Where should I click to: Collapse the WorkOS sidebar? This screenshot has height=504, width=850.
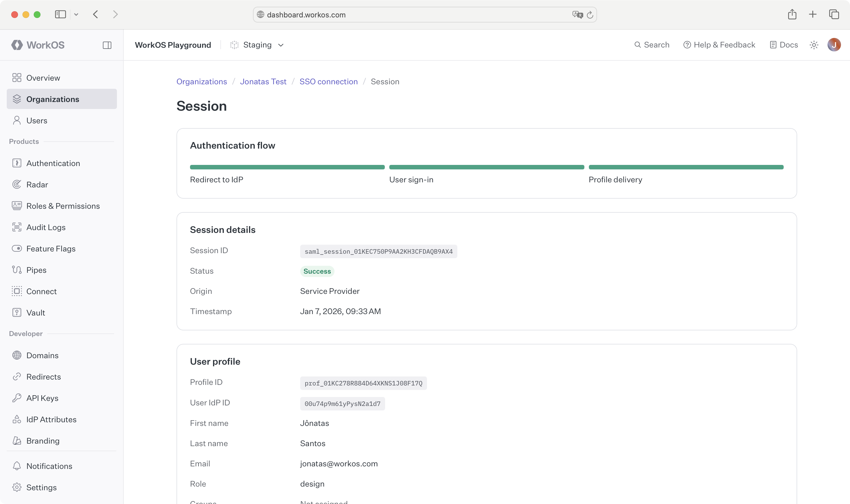(x=107, y=44)
